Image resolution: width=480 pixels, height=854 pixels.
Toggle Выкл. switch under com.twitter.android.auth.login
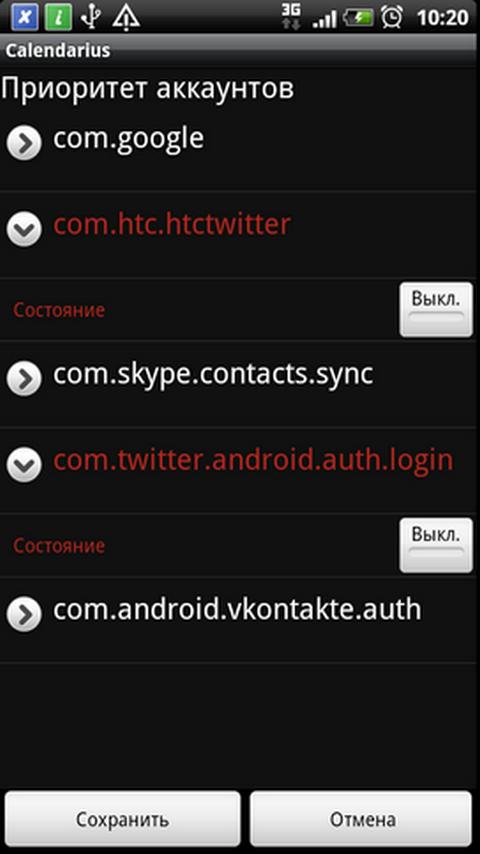[x=436, y=545]
